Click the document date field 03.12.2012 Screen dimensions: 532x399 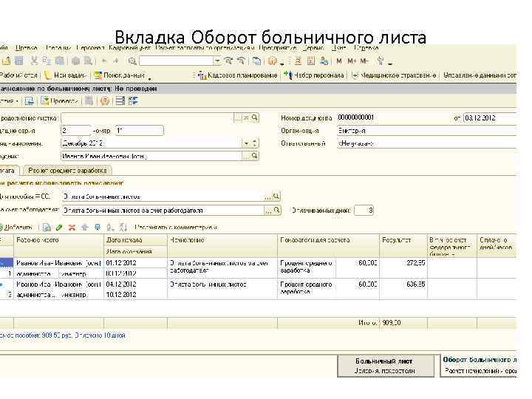coord(490,118)
